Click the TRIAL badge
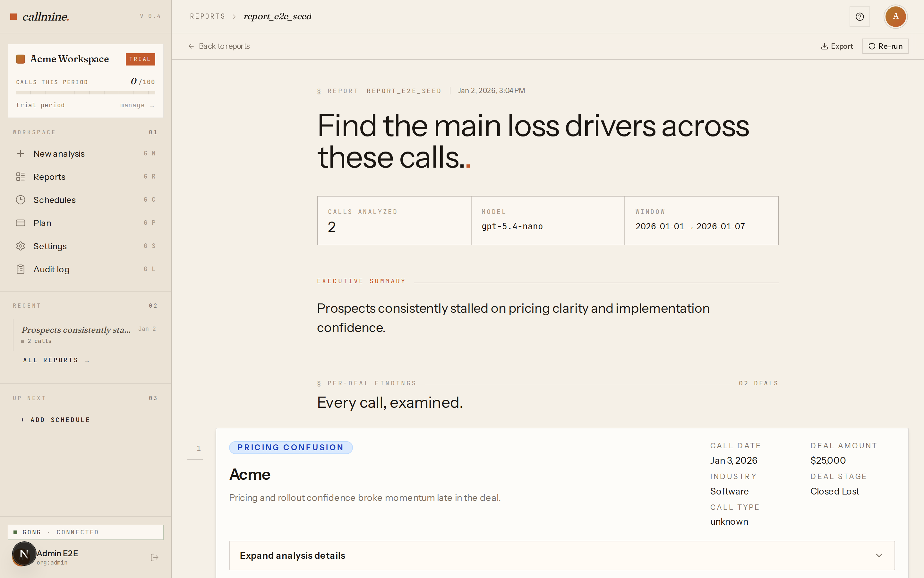 (x=140, y=59)
